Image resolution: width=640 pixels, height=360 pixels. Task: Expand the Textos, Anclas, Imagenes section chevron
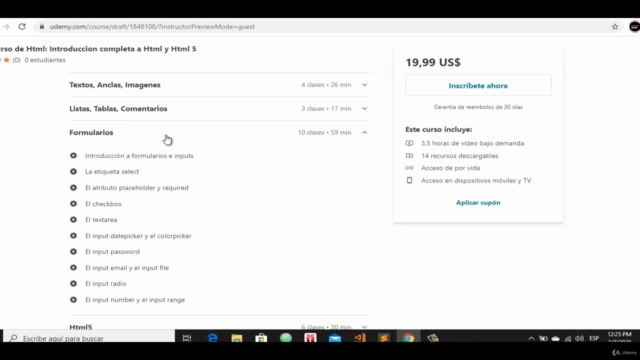[x=364, y=85]
